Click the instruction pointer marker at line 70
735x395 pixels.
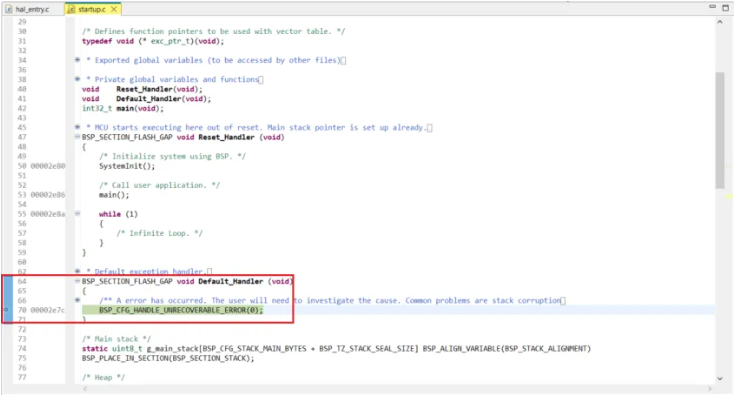6,310
